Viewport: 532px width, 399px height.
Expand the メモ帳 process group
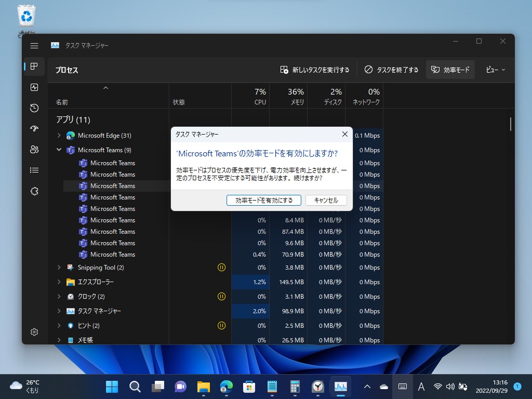[59, 340]
